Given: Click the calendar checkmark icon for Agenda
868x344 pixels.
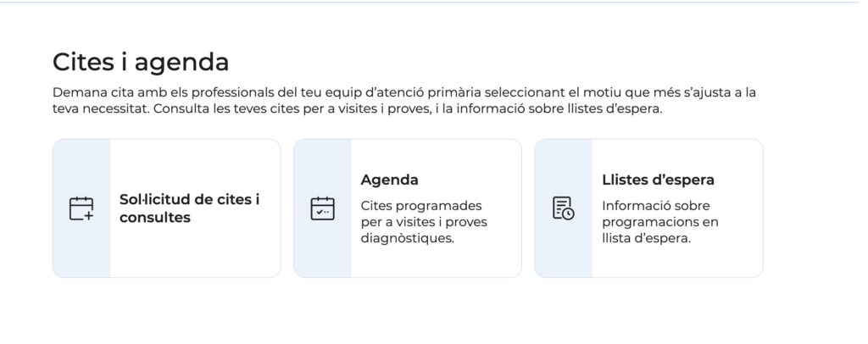Looking at the screenshot, I should pos(322,208).
